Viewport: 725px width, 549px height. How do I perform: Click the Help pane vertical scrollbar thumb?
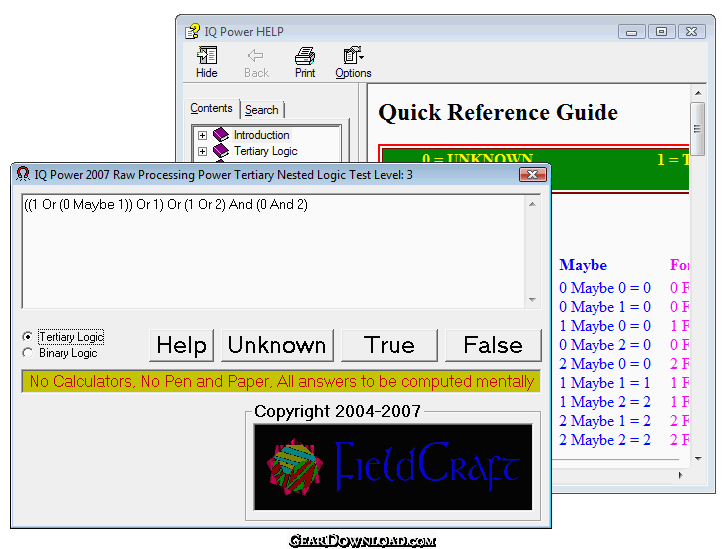point(697,129)
